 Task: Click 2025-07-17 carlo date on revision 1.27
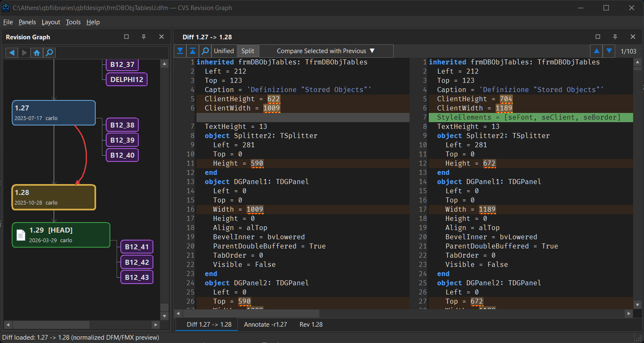(x=36, y=118)
